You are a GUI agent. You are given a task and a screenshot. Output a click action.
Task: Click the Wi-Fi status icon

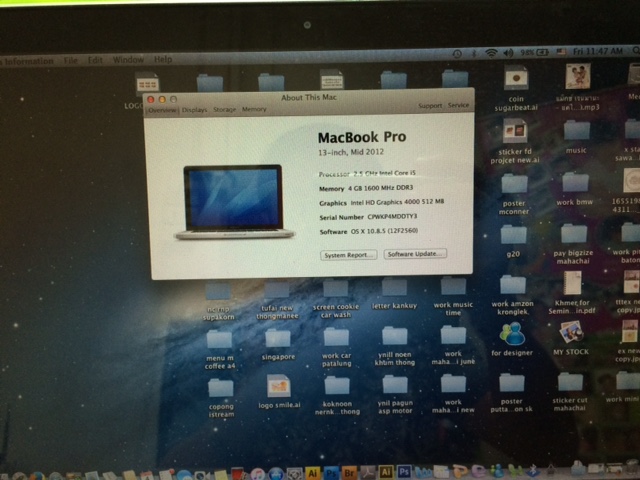coord(492,52)
